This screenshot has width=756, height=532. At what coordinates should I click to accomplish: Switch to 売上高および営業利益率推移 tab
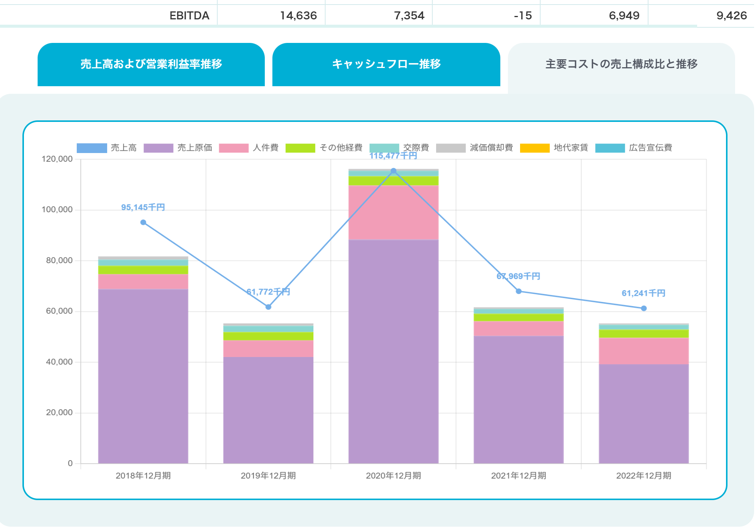[x=151, y=65]
